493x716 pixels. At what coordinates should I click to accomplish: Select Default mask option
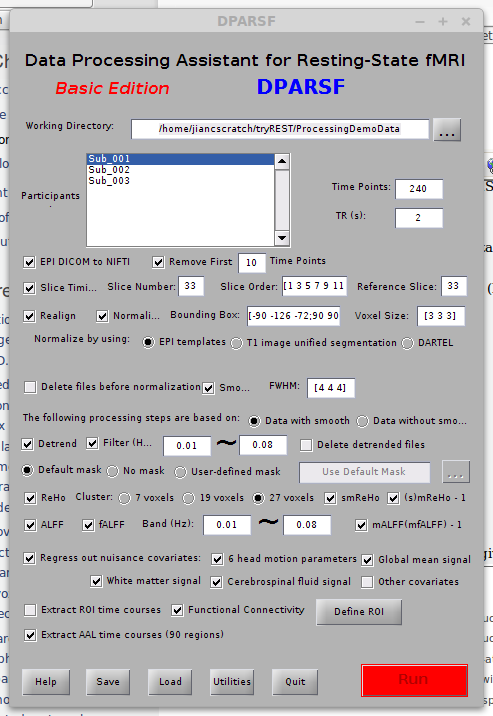[x=27, y=470]
